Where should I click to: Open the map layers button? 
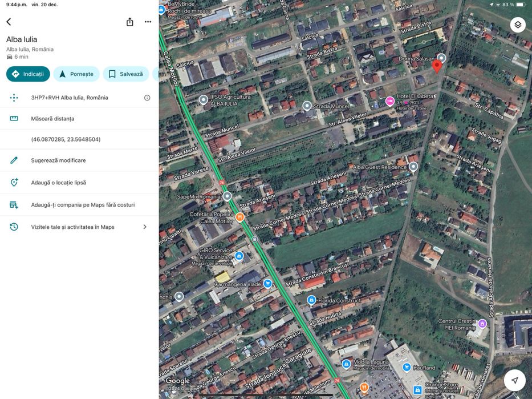click(517, 25)
